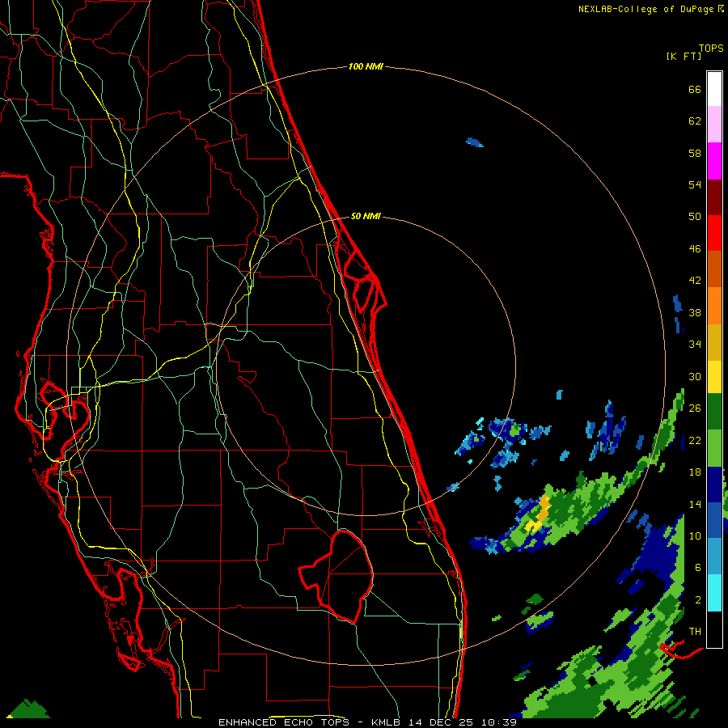Select the yellow legend swatch
Viewport: 728px width, 728px height.
click(x=714, y=377)
